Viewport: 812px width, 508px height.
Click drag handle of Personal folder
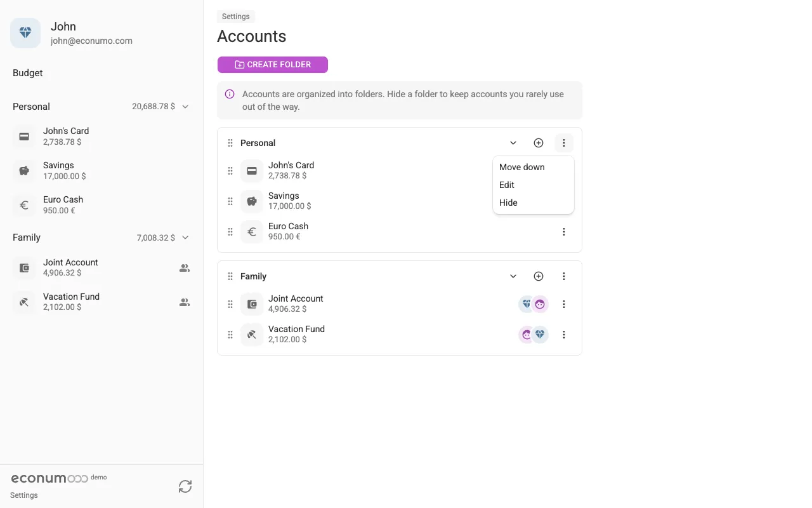point(230,143)
